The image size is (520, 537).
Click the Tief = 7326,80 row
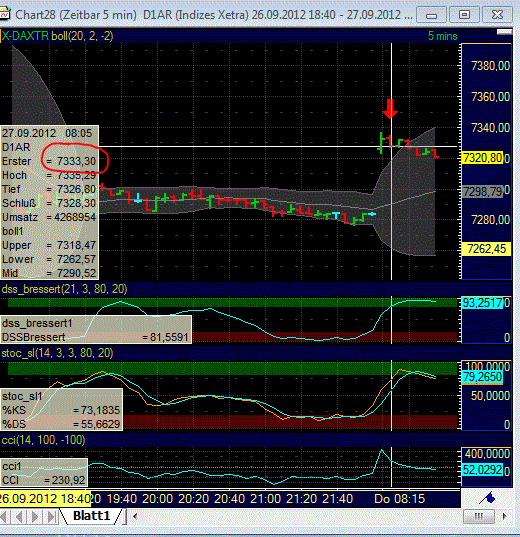pos(49,189)
